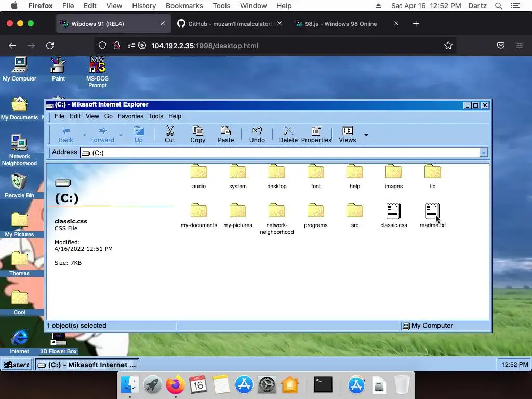Click the Recycle Bin desktop icon

[19, 186]
